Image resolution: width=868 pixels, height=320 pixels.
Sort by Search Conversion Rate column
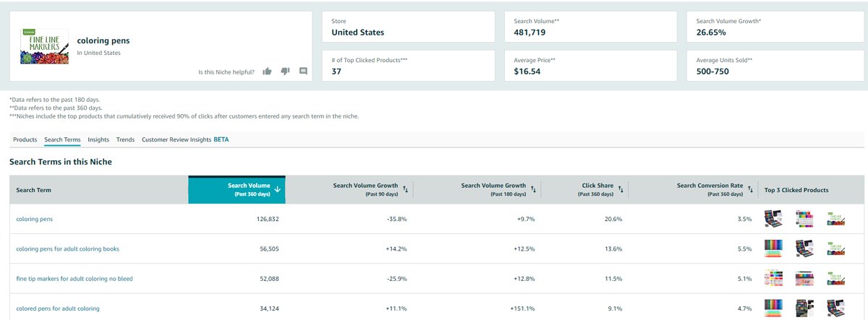click(750, 189)
